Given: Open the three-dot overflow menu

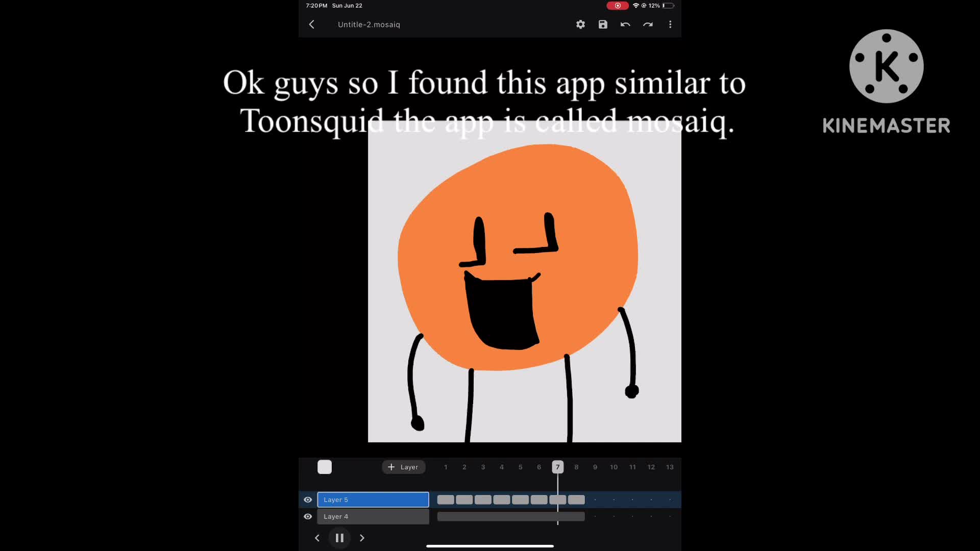Looking at the screenshot, I should 670,24.
